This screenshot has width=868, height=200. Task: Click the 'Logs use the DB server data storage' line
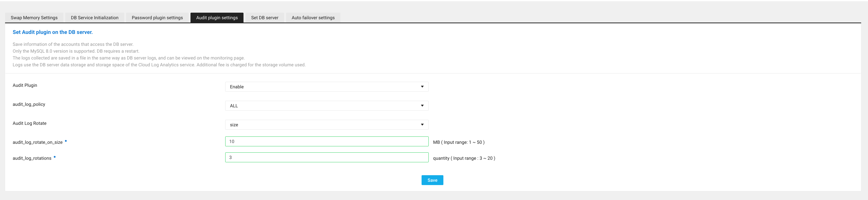click(x=159, y=65)
